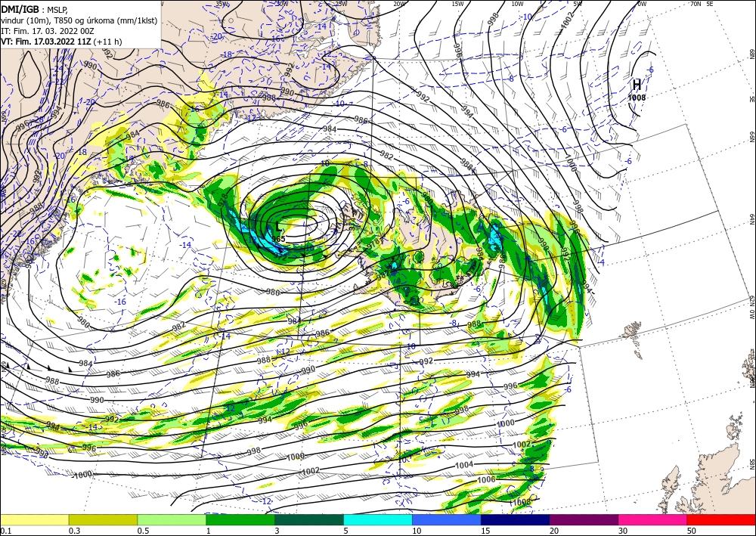
Task: Click the 'L' low pressure center marker
Action: pos(278,228)
